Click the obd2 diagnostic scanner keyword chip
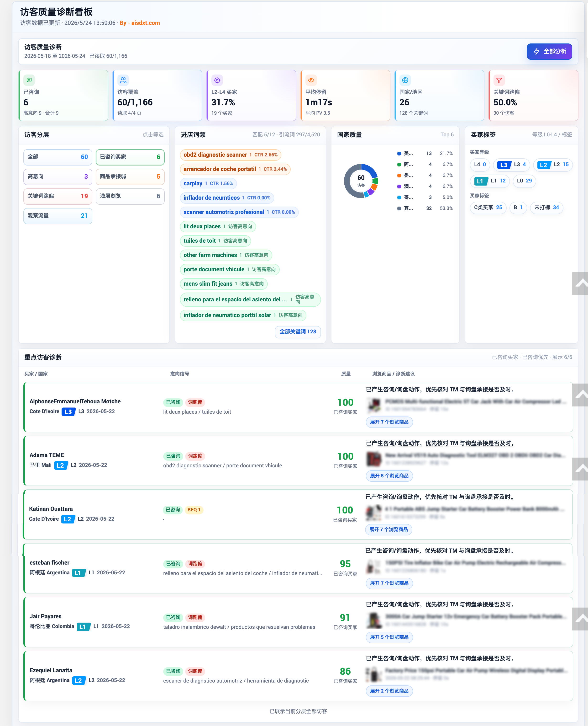The image size is (588, 726). coord(230,155)
